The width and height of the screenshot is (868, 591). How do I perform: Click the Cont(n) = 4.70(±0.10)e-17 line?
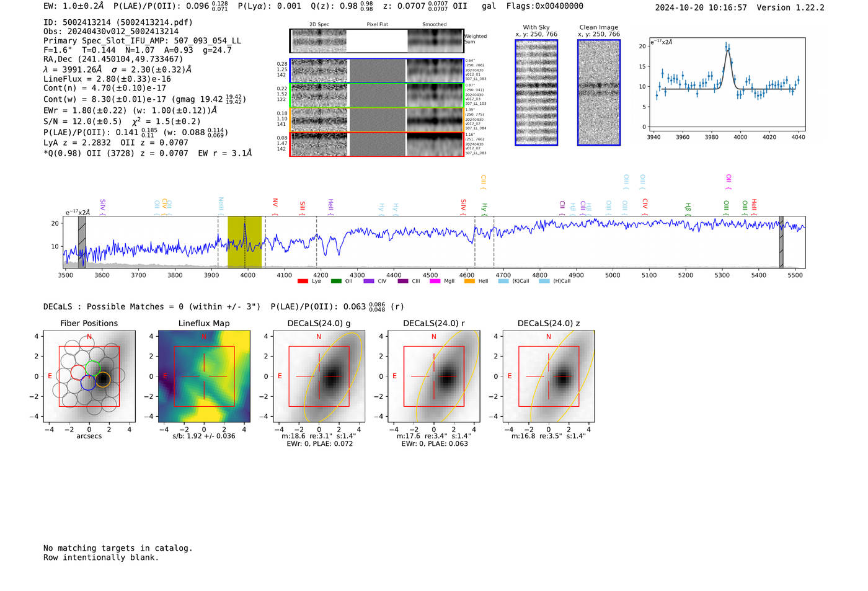(x=105, y=88)
